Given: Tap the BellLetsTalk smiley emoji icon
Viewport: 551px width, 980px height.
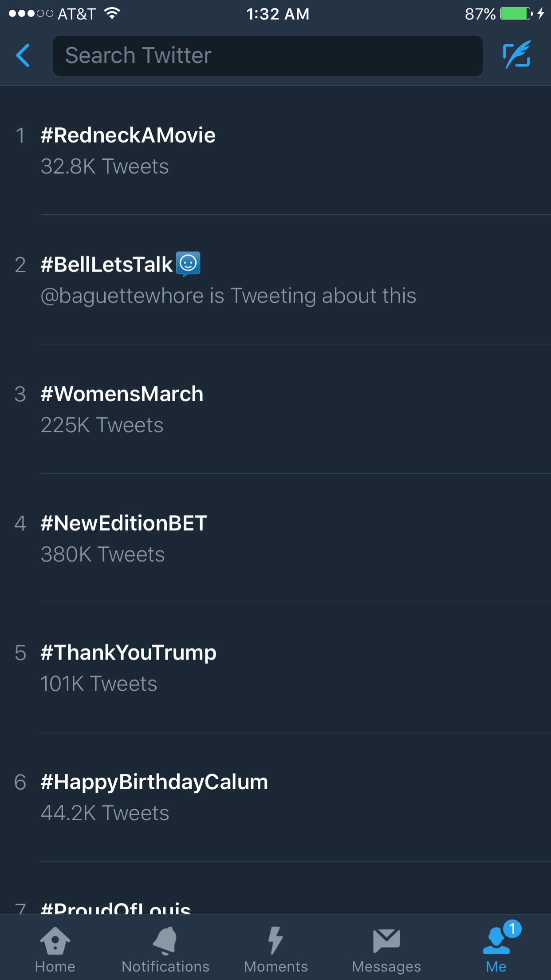Looking at the screenshot, I should [x=189, y=264].
